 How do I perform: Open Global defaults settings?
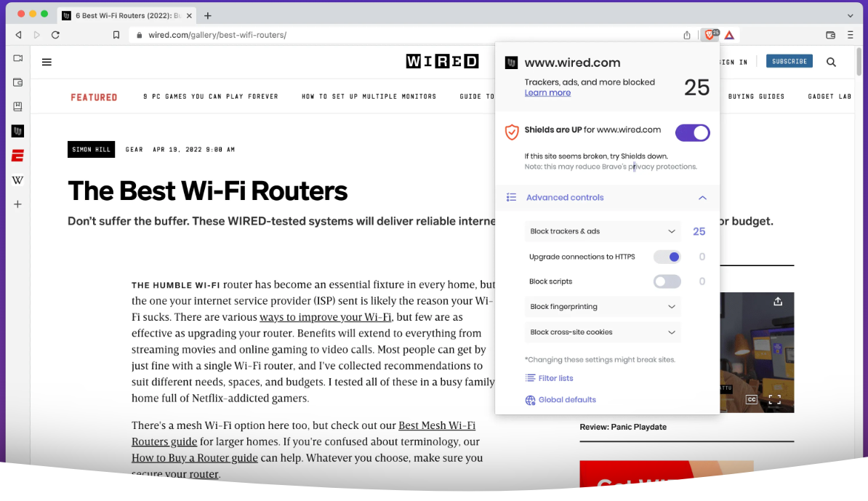point(560,400)
